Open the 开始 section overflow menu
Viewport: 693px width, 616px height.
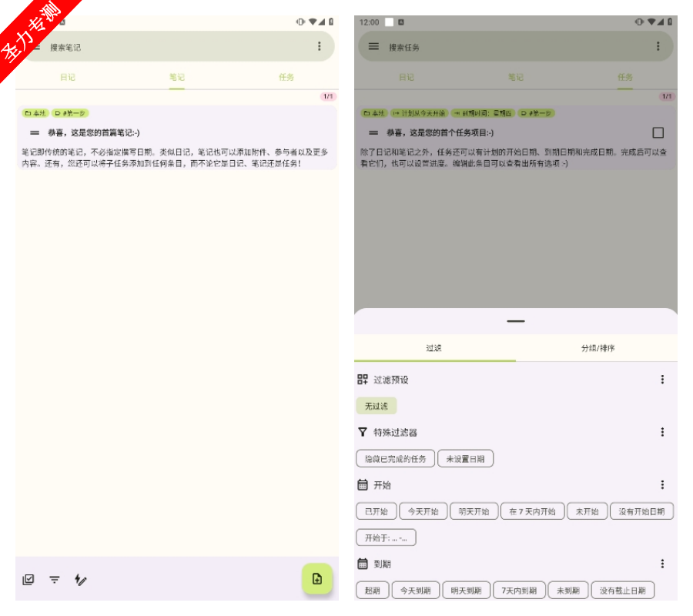click(x=662, y=485)
